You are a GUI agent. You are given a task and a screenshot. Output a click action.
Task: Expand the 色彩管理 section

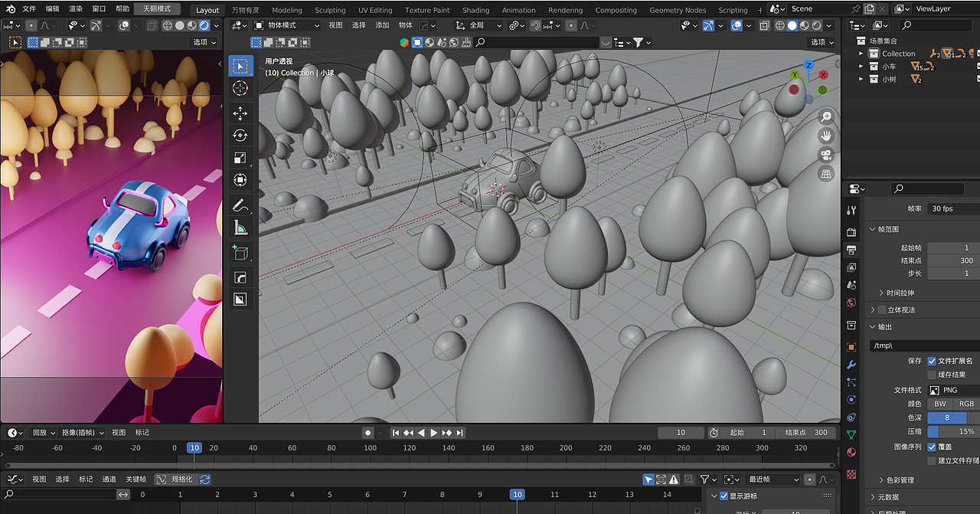[900, 480]
